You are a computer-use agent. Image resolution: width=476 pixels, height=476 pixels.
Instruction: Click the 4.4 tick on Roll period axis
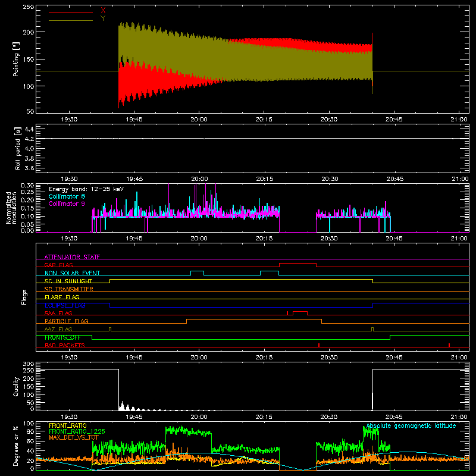[29, 129]
